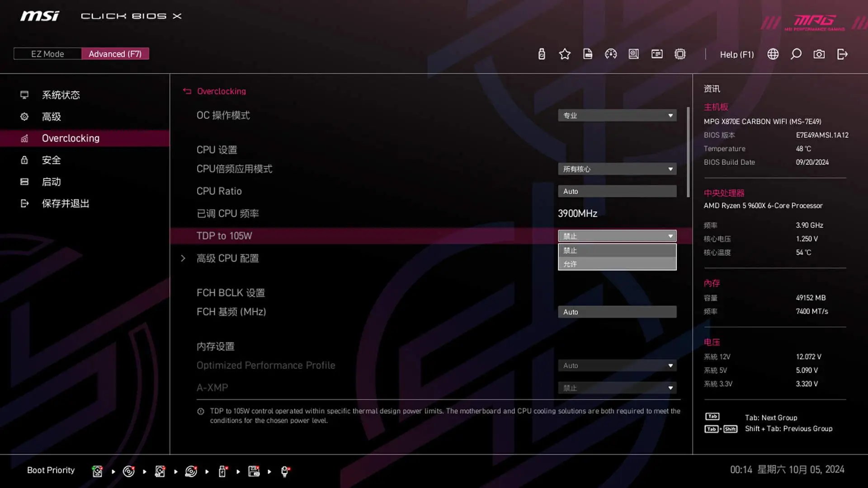
Task: Open A-XMP dropdown
Action: click(617, 388)
